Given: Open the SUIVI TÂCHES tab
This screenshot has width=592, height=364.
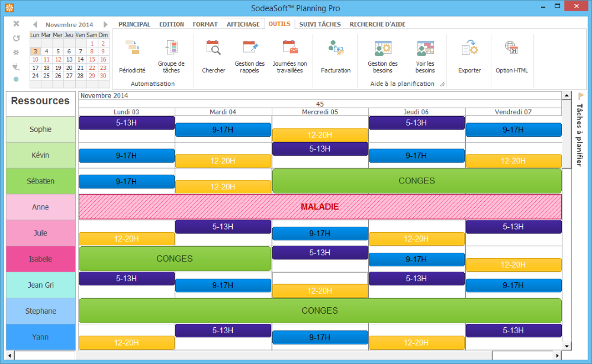Looking at the screenshot, I should point(320,24).
